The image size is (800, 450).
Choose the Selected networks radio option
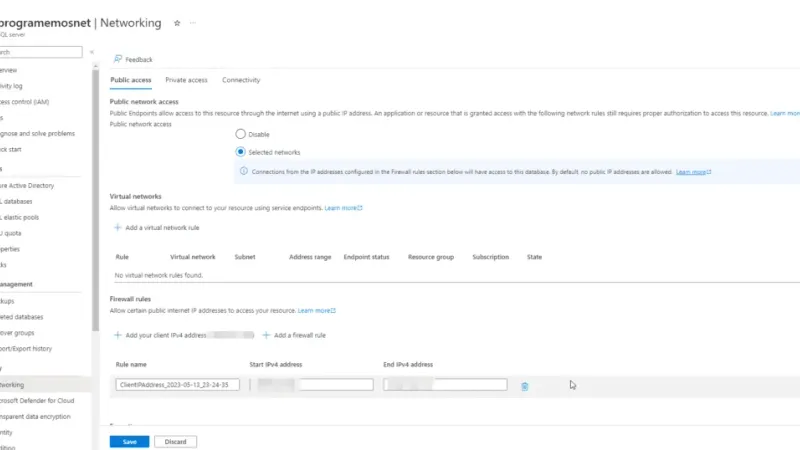(x=240, y=152)
